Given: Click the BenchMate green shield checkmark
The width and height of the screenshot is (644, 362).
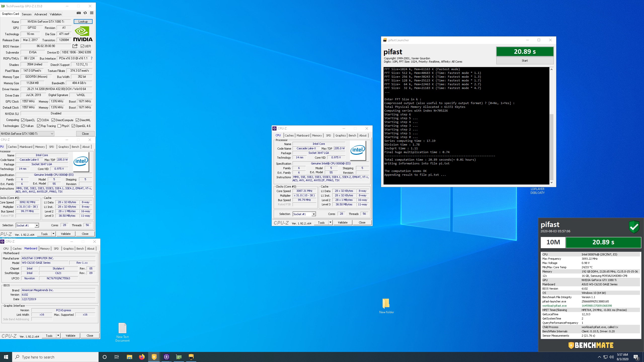Looking at the screenshot, I should [x=634, y=227].
